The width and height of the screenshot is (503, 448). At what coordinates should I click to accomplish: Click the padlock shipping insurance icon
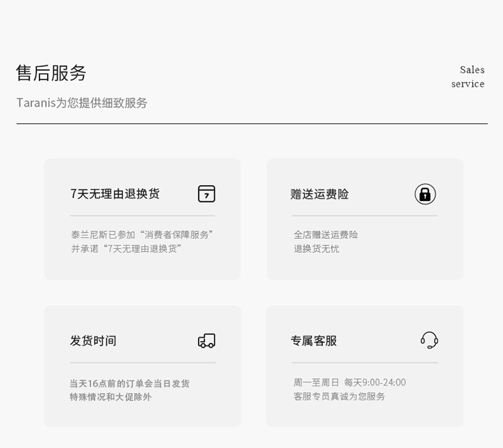425,194
